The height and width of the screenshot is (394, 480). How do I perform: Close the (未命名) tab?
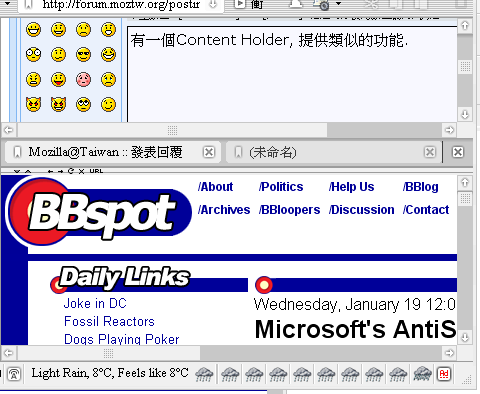pos(430,152)
